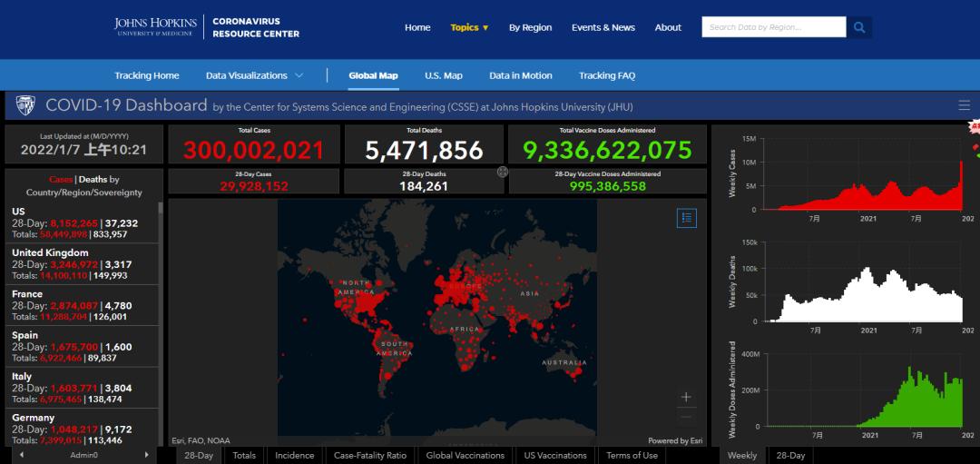This screenshot has height=464, width=980.
Task: Click the Search Data by Region field
Action: [773, 27]
